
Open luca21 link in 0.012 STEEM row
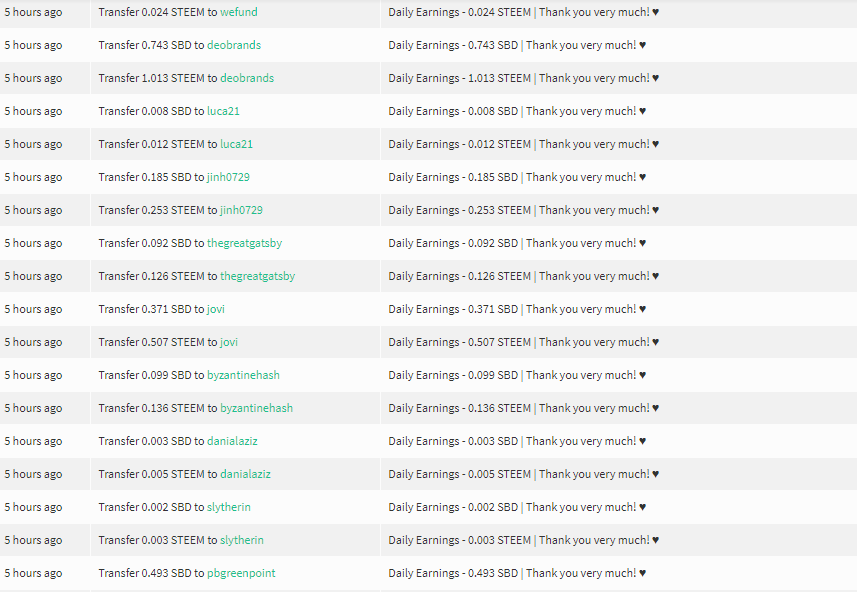click(x=237, y=144)
